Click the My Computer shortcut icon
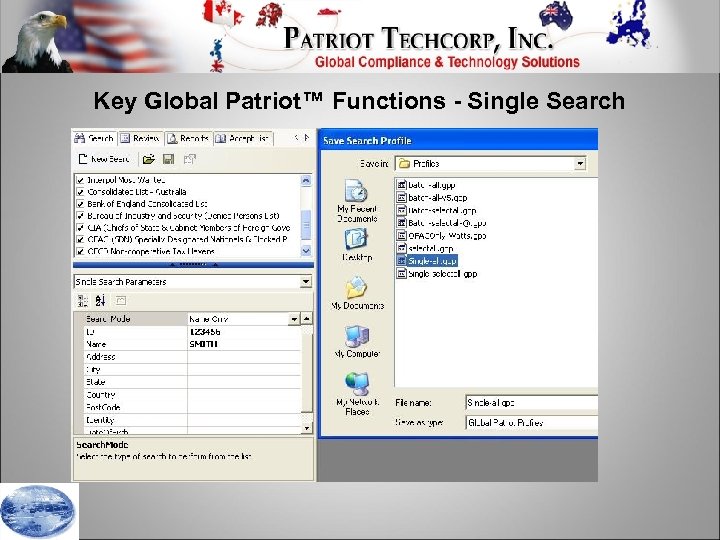Image resolution: width=720 pixels, height=540 pixels. (356, 341)
